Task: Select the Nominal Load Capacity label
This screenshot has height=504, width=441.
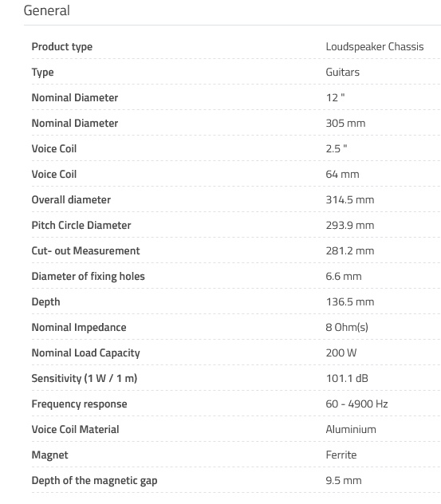Action: click(86, 353)
